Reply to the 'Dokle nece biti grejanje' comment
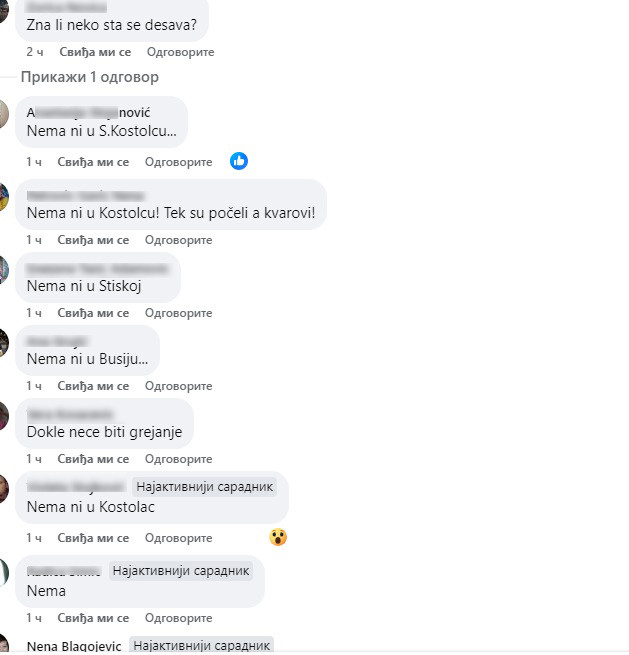The width and height of the screenshot is (629, 655). [x=178, y=459]
